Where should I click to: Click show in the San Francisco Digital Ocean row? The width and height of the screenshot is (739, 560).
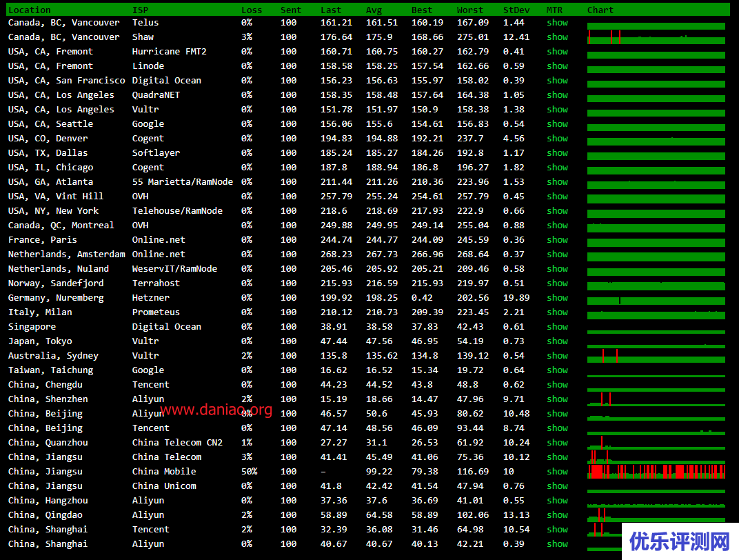tap(557, 81)
